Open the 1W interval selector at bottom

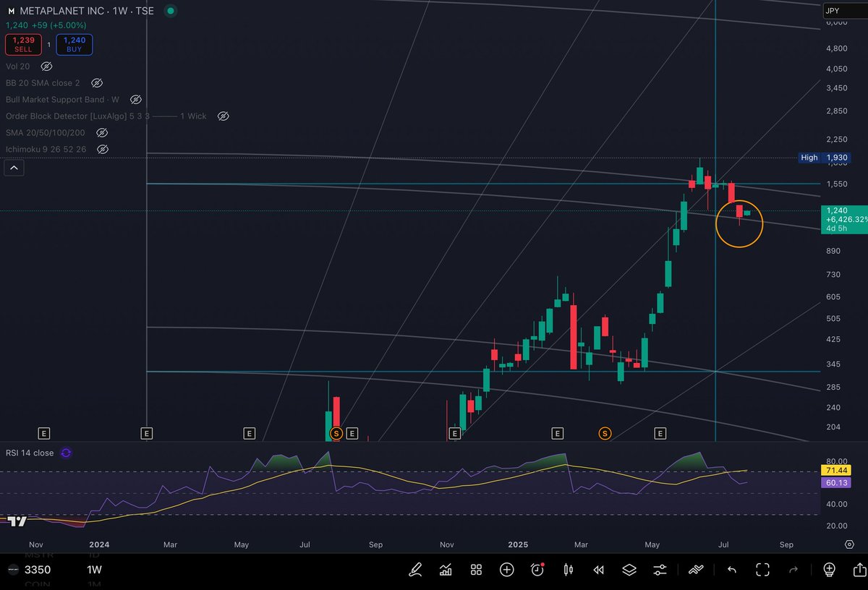point(95,570)
